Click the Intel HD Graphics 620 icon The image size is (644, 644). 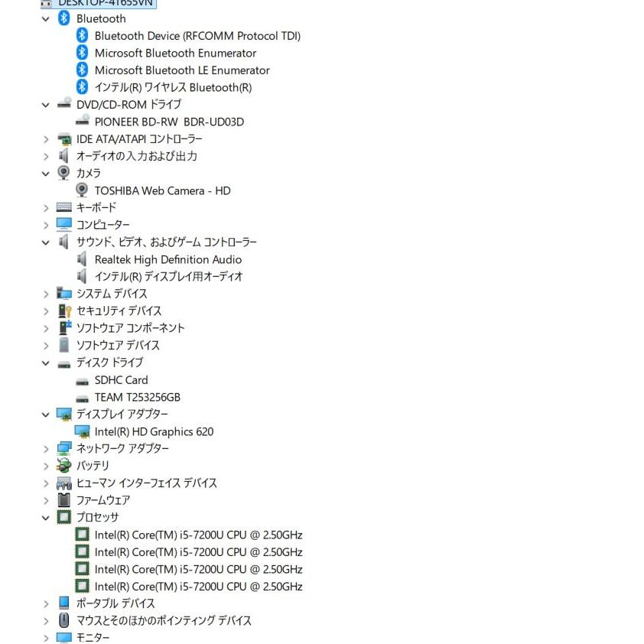(x=83, y=431)
